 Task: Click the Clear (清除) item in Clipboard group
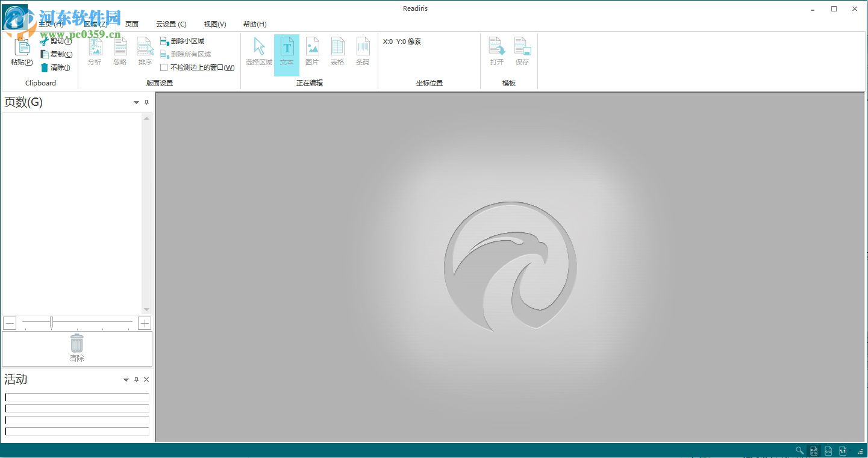[x=55, y=67]
